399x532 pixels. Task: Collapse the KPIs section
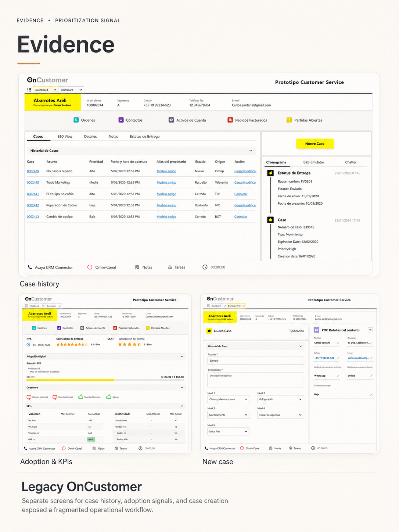[182, 406]
